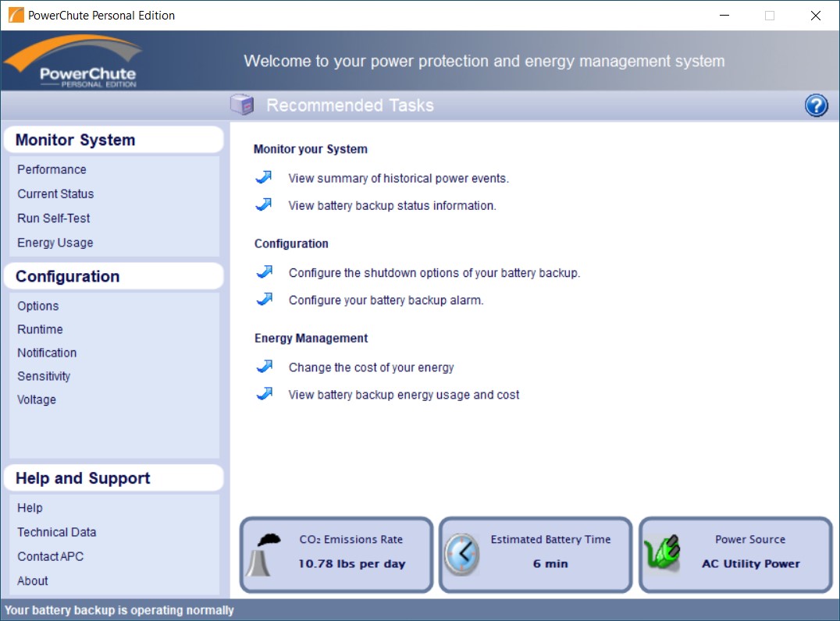Image resolution: width=840 pixels, height=621 pixels.
Task: Click arrow icon beside Change the cost of energy
Action: [264, 367]
